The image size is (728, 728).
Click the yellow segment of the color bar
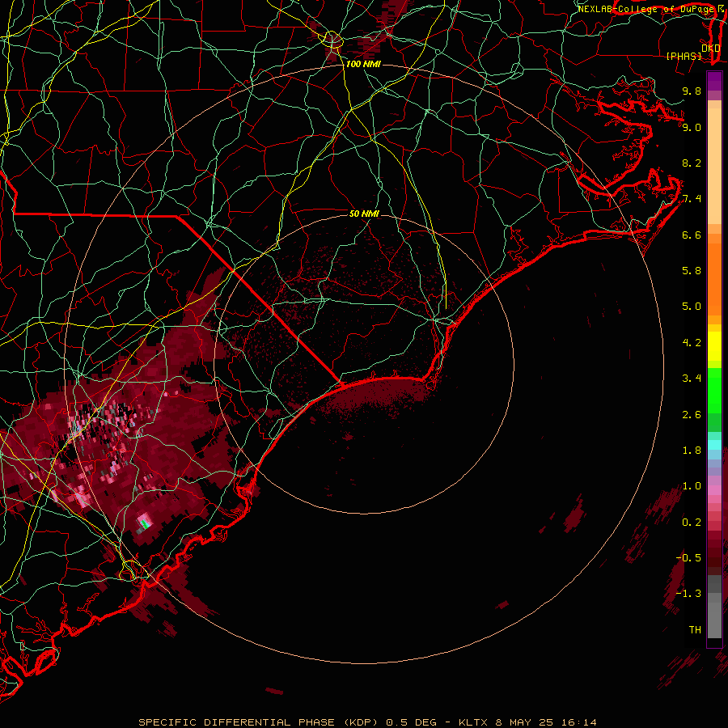(714, 346)
